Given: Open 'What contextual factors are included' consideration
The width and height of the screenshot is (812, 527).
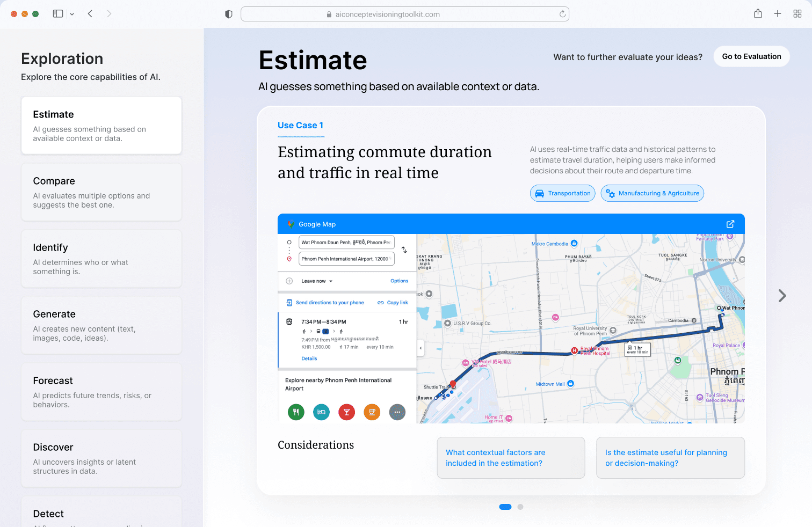Looking at the screenshot, I should [x=511, y=458].
